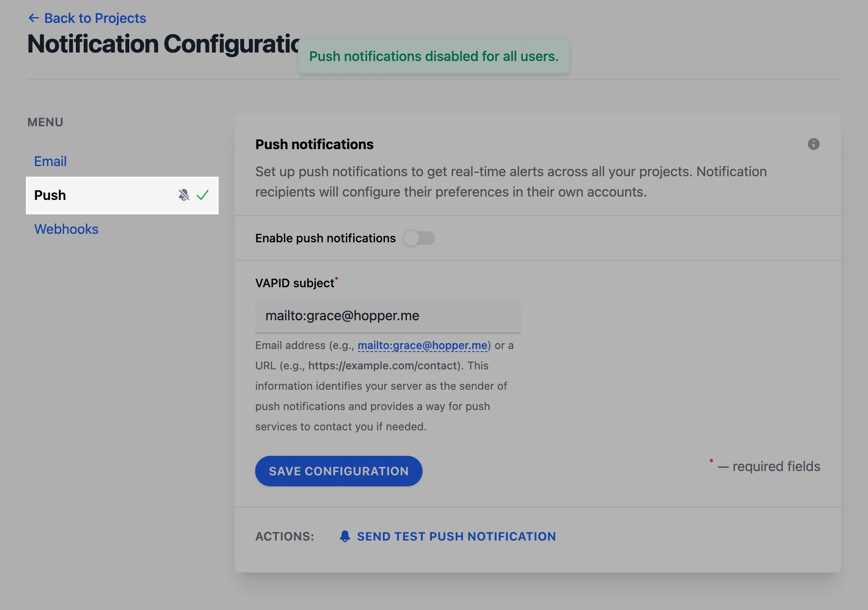Click the https://example.com/contact example text
This screenshot has height=610, width=868.
point(384,366)
